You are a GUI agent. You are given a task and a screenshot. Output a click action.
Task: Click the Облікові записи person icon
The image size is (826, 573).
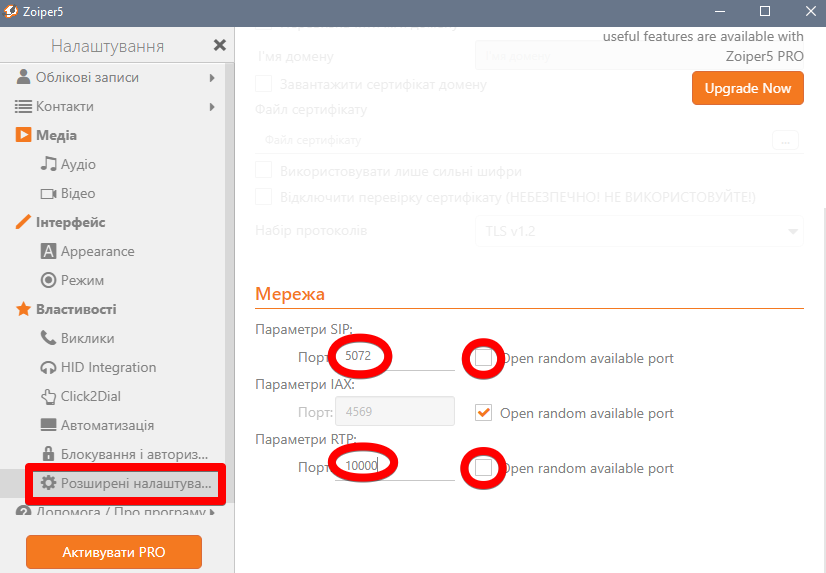tap(24, 77)
